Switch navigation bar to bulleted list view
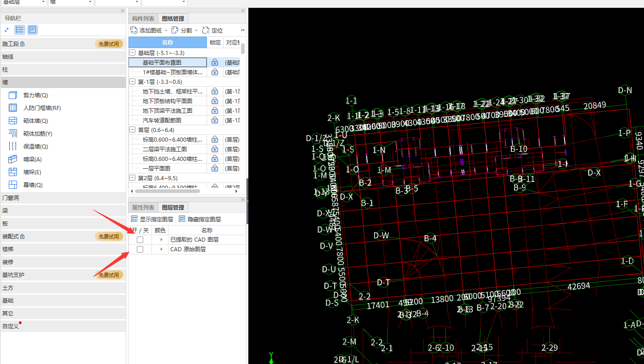Screen dimensions: 644x364 click(20, 30)
